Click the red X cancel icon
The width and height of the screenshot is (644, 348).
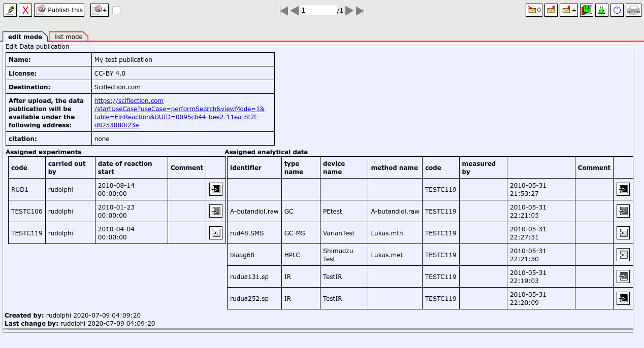[x=25, y=10]
